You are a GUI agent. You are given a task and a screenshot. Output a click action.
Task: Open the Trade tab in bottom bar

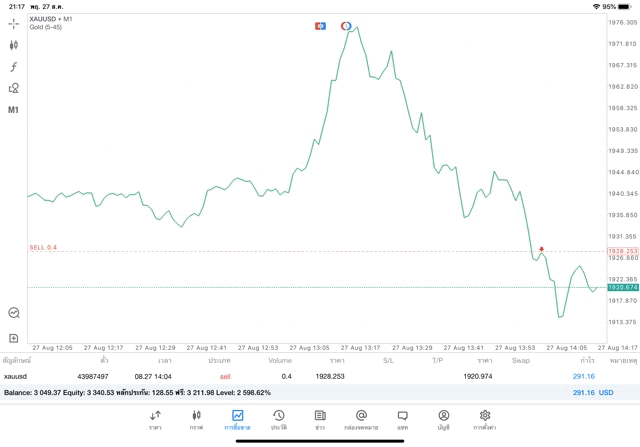pos(237,419)
